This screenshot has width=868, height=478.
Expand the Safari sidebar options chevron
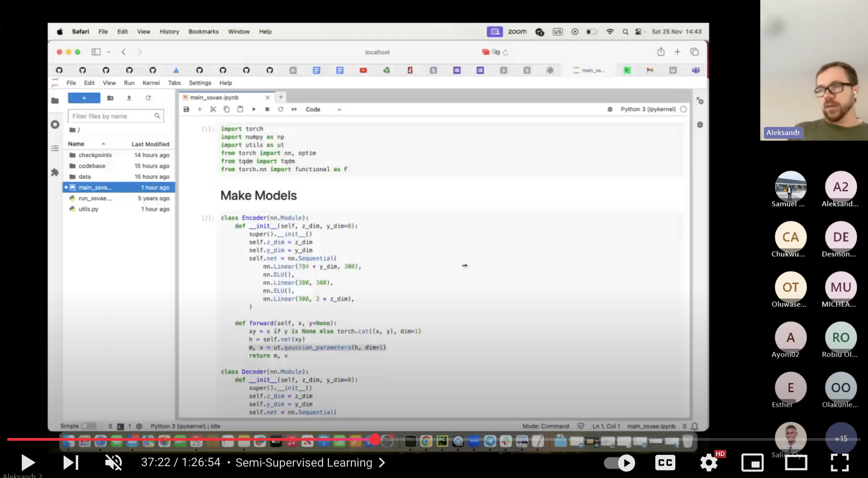pos(109,52)
